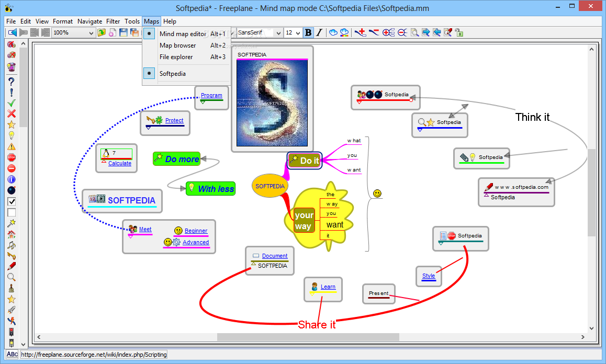The height and width of the screenshot is (364, 606).
Task: Click the exclamation mark icon in left sidebar
Action: click(x=11, y=93)
